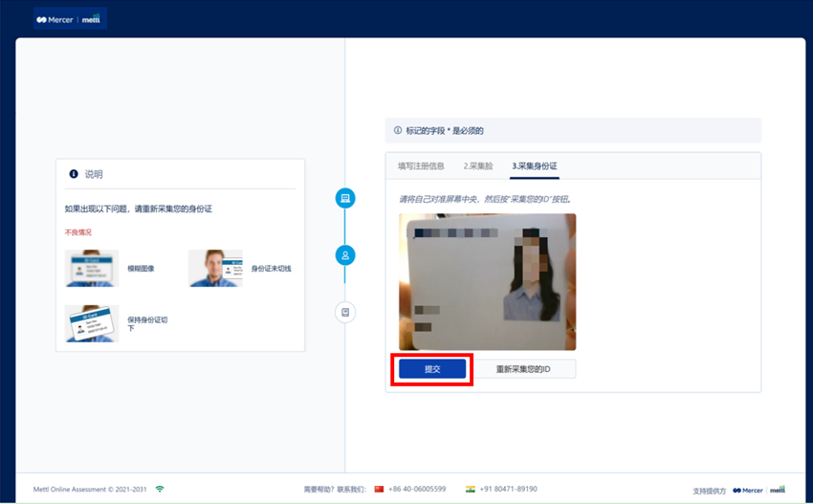Screen dimensions: 813x504
Task: Switch to the 填写注册信息 tab
Action: (421, 166)
